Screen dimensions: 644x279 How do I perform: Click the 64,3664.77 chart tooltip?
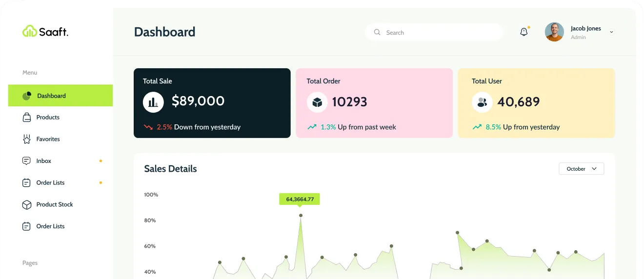click(x=300, y=199)
